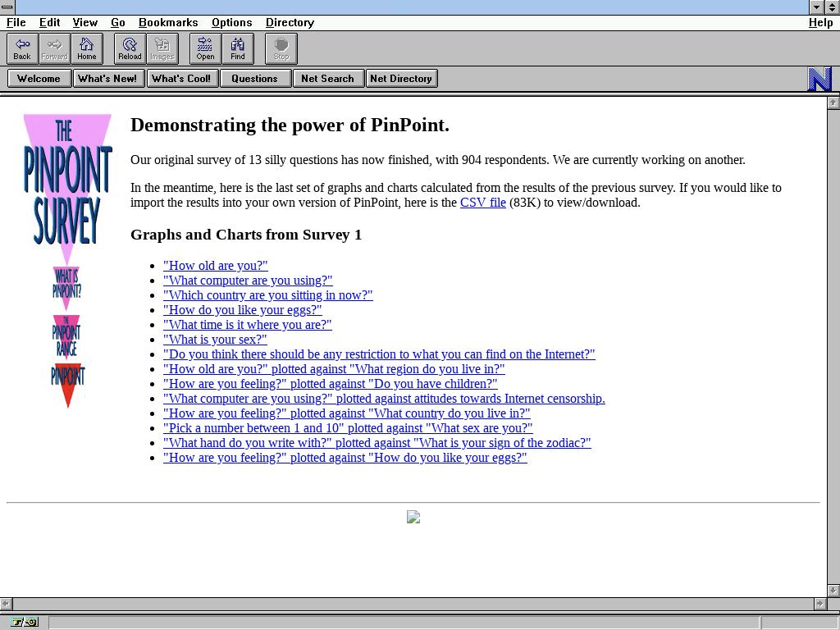Image resolution: width=840 pixels, height=630 pixels.
Task: Click the Pinpoint Survey logo image
Action: click(66, 180)
